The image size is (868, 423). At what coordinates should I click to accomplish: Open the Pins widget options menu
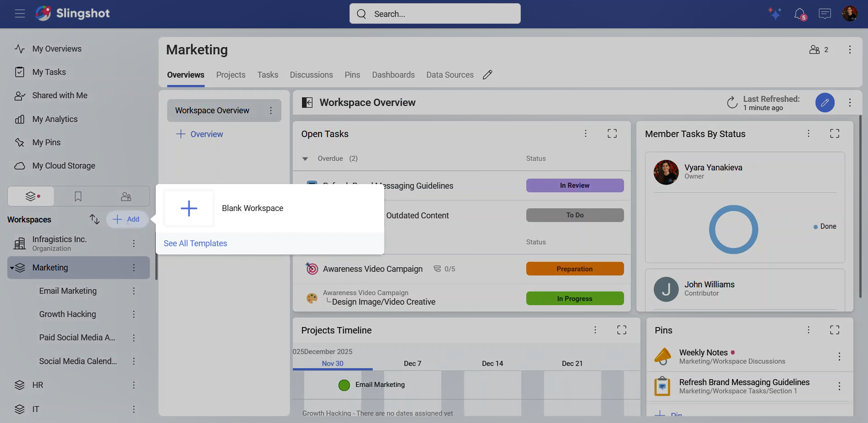pos(808,330)
